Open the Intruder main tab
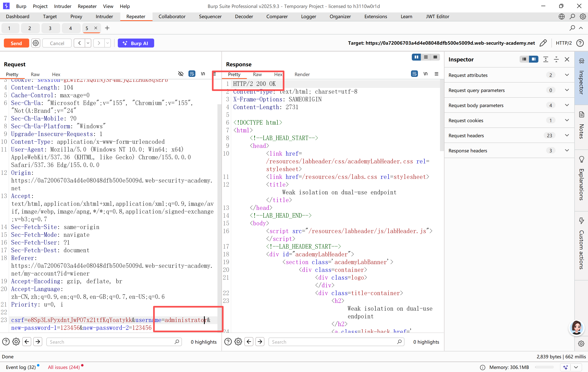The height and width of the screenshot is (372, 588). [104, 16]
